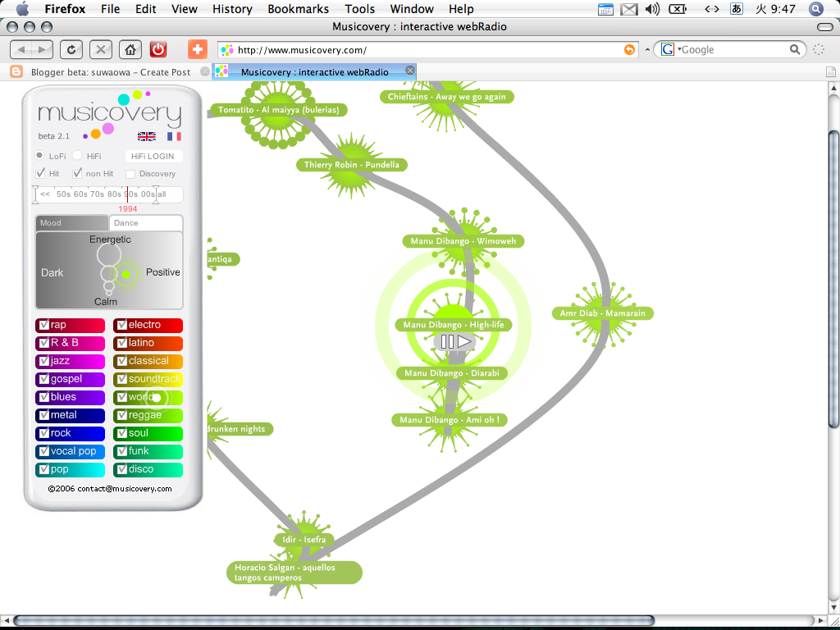
Task: Click the URL address field
Action: [428, 50]
